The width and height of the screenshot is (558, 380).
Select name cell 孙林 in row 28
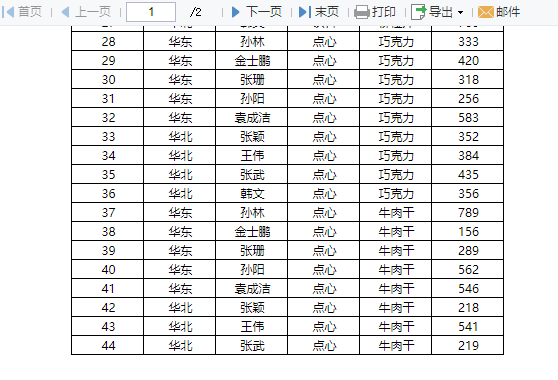(x=251, y=41)
